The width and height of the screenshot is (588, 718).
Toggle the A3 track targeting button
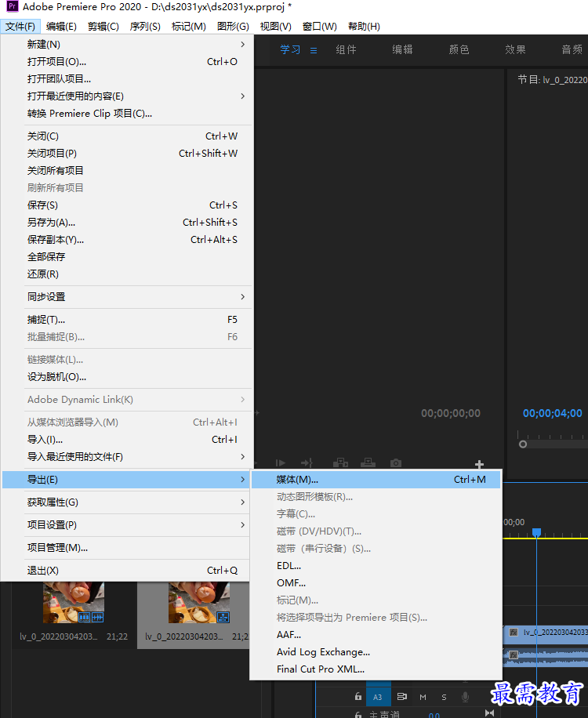(378, 697)
